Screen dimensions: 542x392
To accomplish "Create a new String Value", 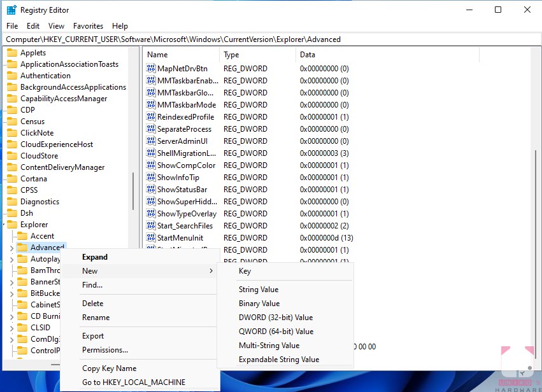I will click(x=285, y=290).
